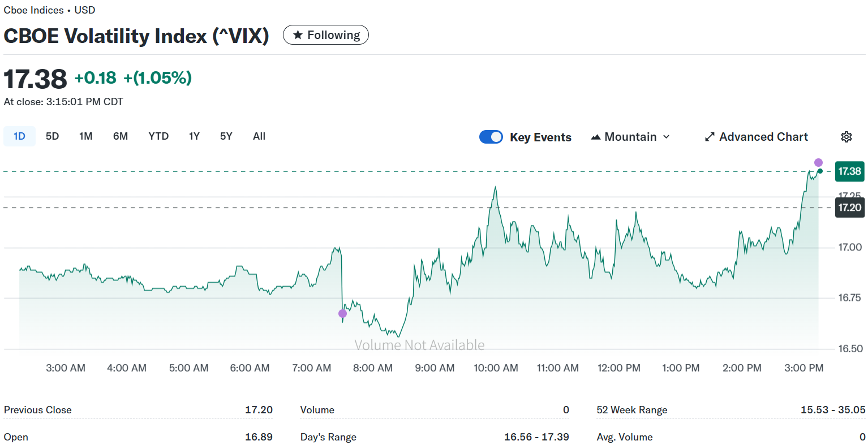Click the dark 17.20 previous close label
Viewport: 868px width, 445px height.
(850, 208)
